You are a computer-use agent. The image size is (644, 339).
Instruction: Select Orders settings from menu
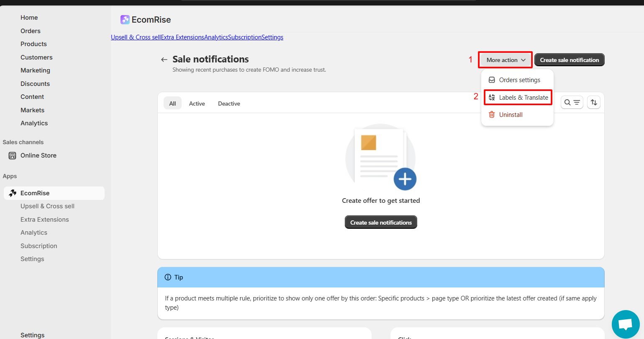[x=517, y=80]
